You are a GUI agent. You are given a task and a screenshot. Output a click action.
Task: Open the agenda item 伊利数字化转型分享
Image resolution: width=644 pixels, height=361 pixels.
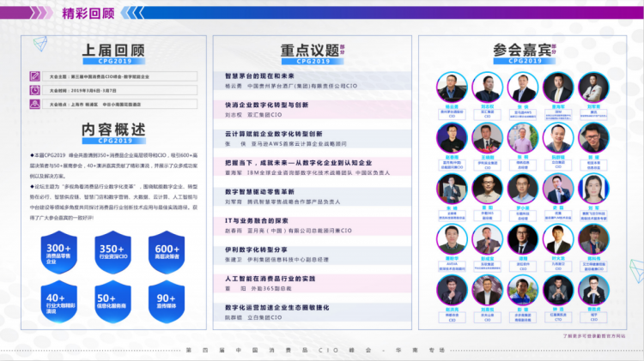point(256,250)
